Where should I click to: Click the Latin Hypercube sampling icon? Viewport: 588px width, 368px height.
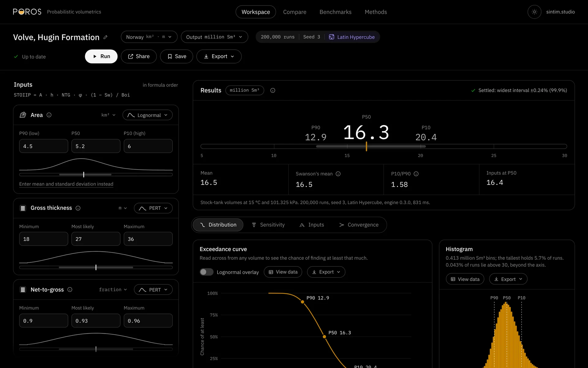331,37
